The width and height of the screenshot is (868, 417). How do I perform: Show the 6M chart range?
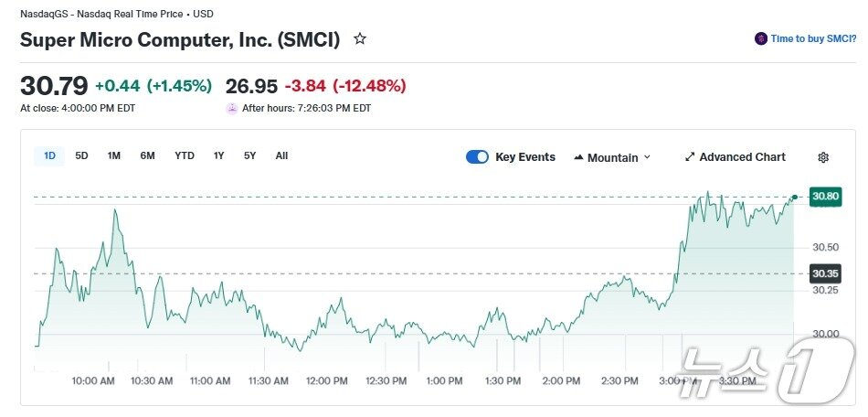147,155
